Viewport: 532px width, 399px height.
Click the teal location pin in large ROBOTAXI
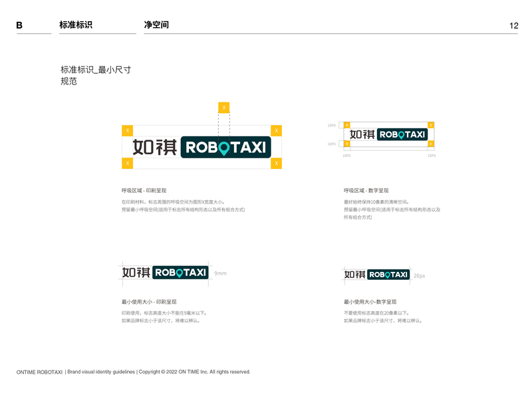tap(224, 148)
